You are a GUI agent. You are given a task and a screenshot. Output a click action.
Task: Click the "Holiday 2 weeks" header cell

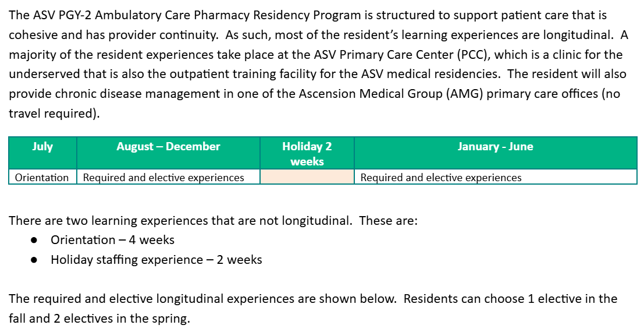307,154
